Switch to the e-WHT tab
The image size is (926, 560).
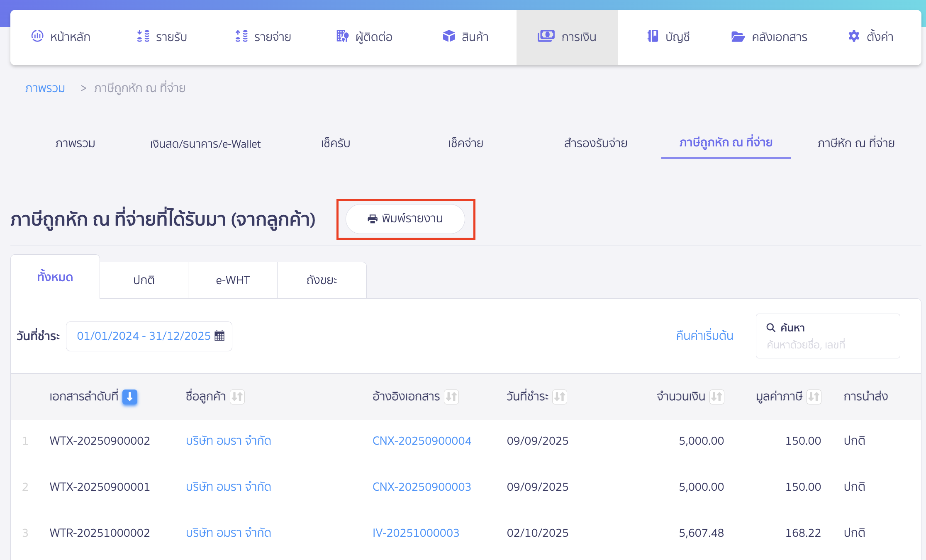coord(233,280)
